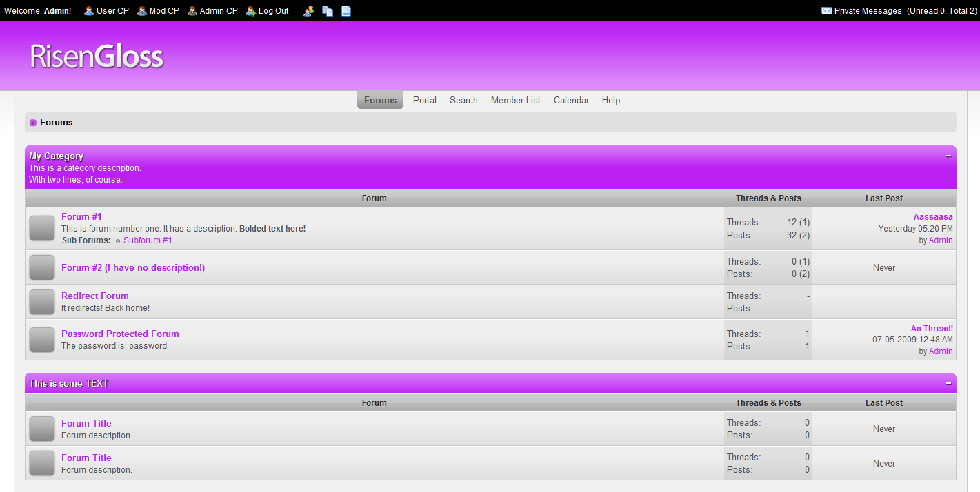Open Member List in navigation

516,100
